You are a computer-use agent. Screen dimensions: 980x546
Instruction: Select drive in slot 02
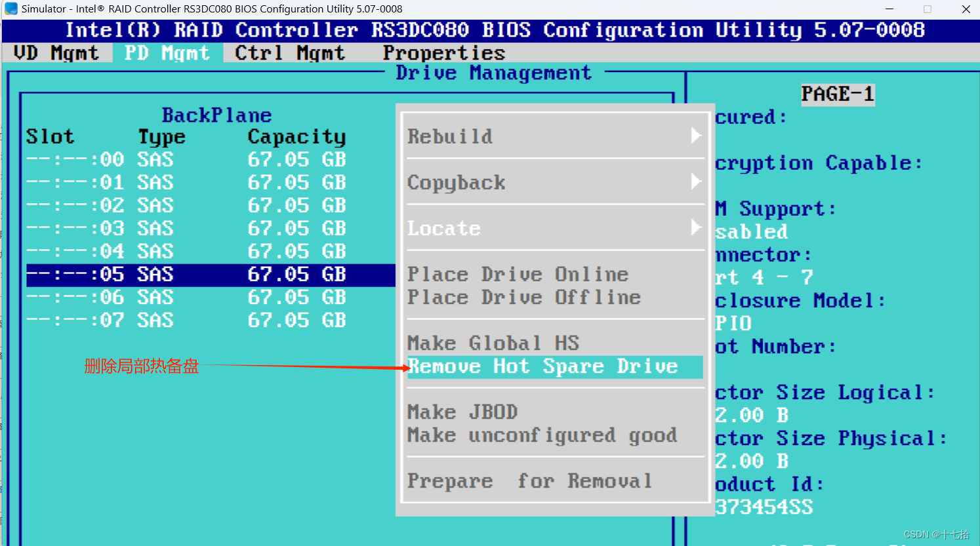pyautogui.click(x=211, y=205)
